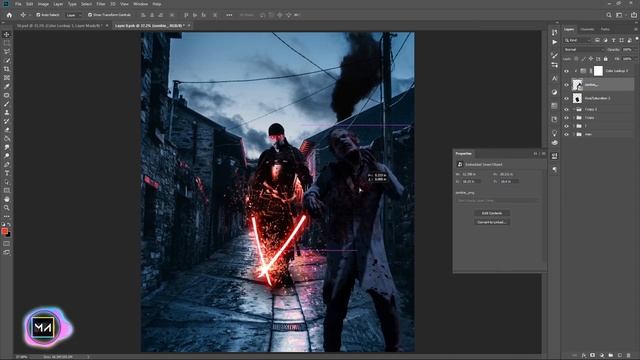Click the add layer mask icon
The image size is (640, 360).
593,356
